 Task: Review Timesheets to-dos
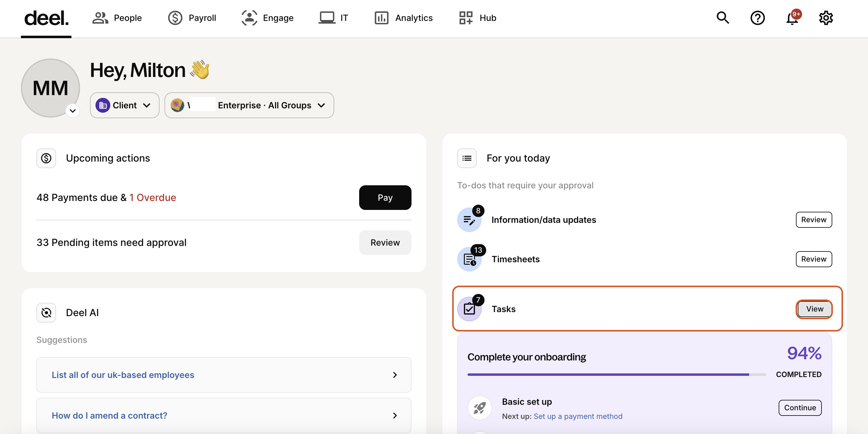tap(814, 259)
